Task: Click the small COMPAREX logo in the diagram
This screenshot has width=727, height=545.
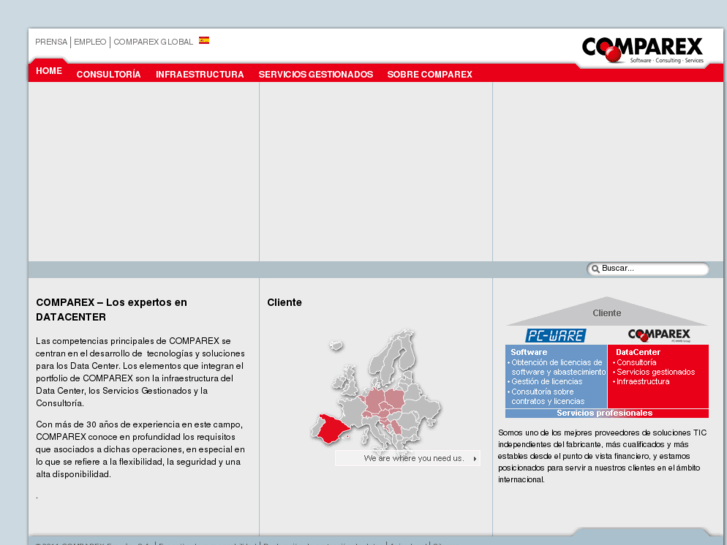Action: [659, 335]
